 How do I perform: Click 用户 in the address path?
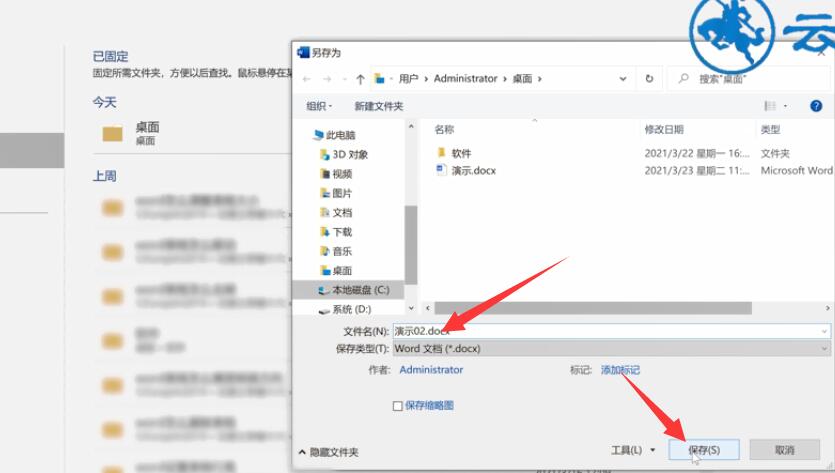(408, 78)
